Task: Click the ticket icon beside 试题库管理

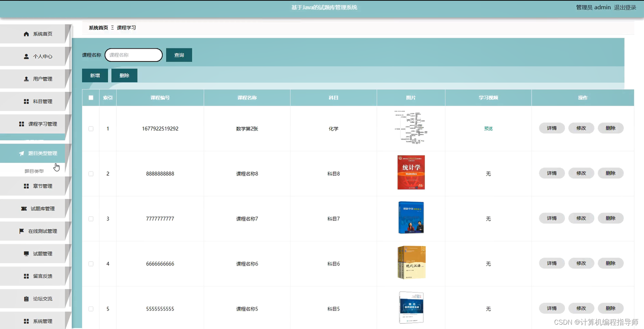Action: pyautogui.click(x=24, y=209)
